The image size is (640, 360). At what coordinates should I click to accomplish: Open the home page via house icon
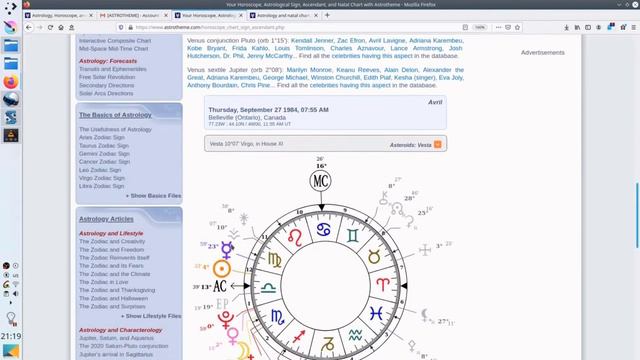click(61, 27)
